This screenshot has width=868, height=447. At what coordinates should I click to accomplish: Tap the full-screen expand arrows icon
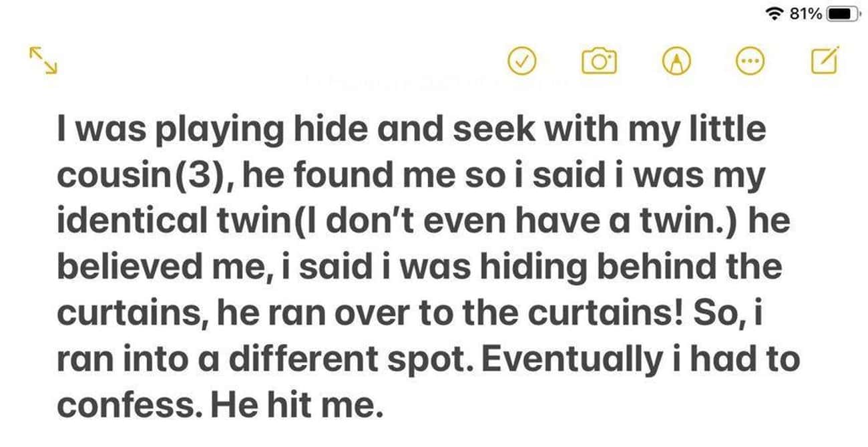click(43, 61)
